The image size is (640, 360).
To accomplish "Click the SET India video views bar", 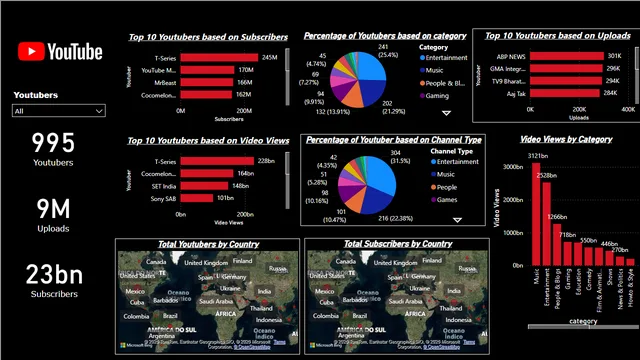I will [x=204, y=186].
